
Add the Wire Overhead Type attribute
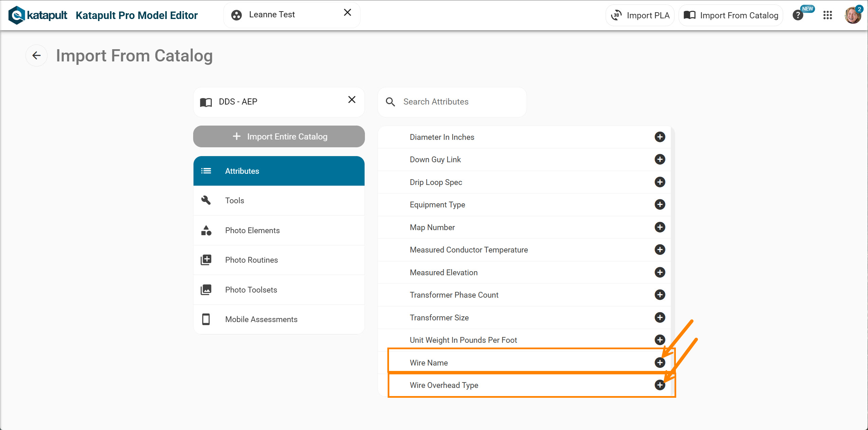point(660,385)
